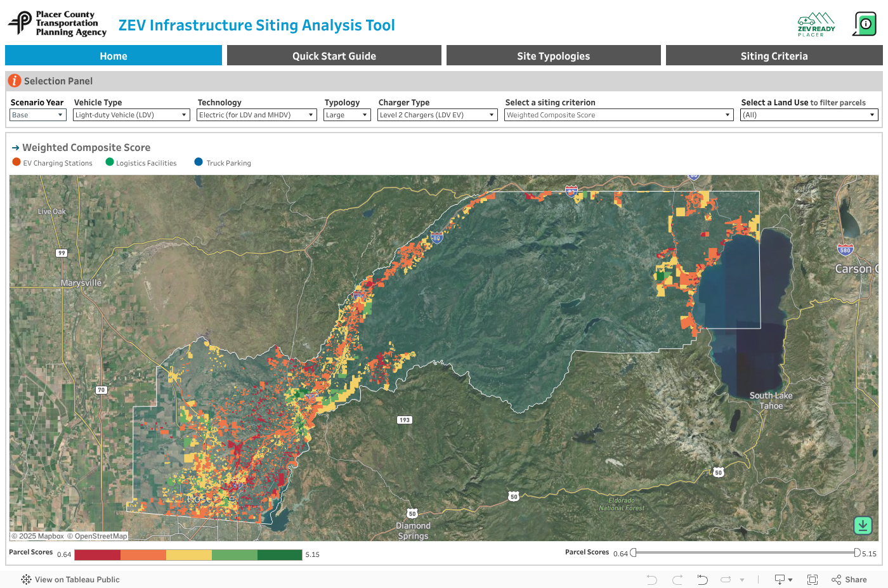Screen dimensions: 888x588
Task: Click the Share button
Action: 849,580
